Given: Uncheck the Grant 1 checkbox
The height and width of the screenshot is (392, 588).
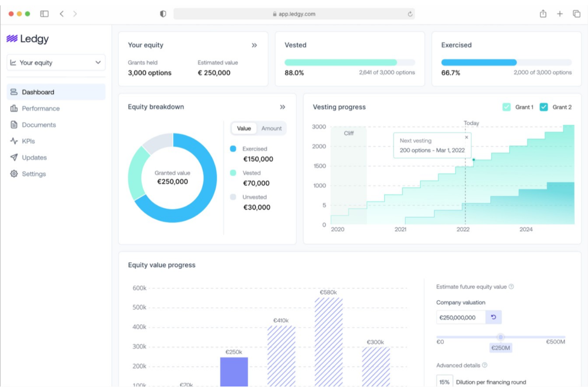Looking at the screenshot, I should click(x=507, y=107).
